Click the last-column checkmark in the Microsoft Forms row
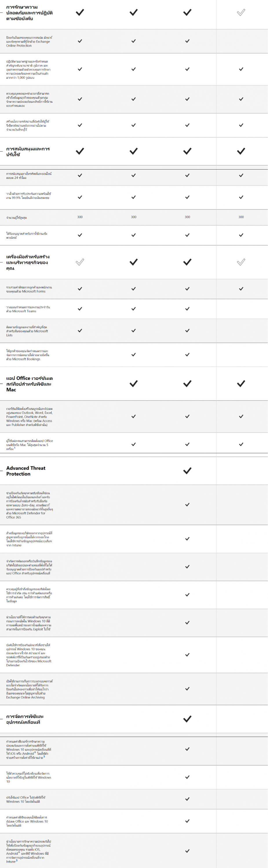 [241, 289]
